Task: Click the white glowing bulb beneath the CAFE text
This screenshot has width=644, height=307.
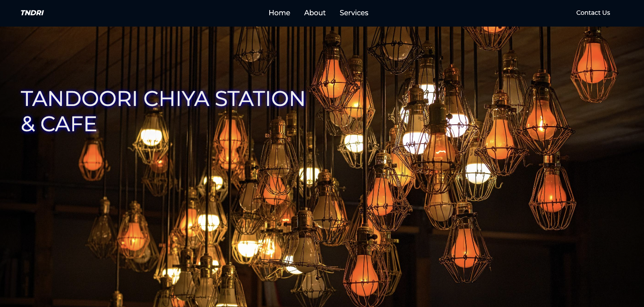Action: pyautogui.click(x=151, y=137)
